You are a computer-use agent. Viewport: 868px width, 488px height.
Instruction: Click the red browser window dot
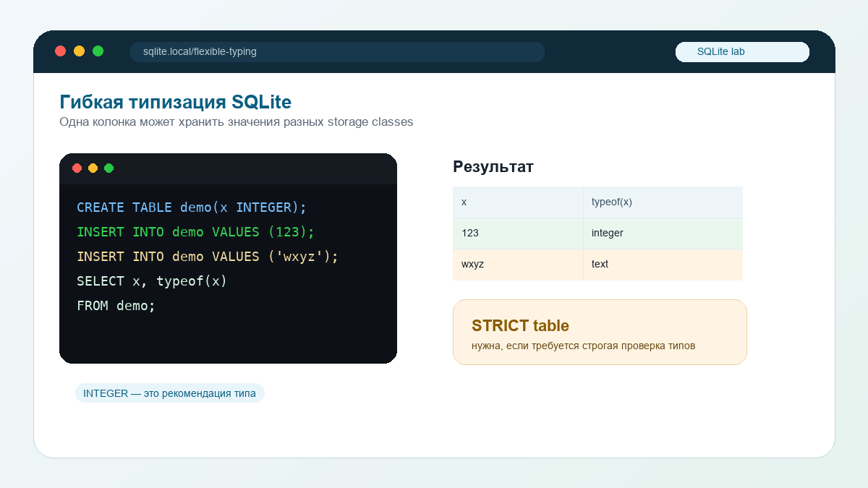pyautogui.click(x=61, y=51)
